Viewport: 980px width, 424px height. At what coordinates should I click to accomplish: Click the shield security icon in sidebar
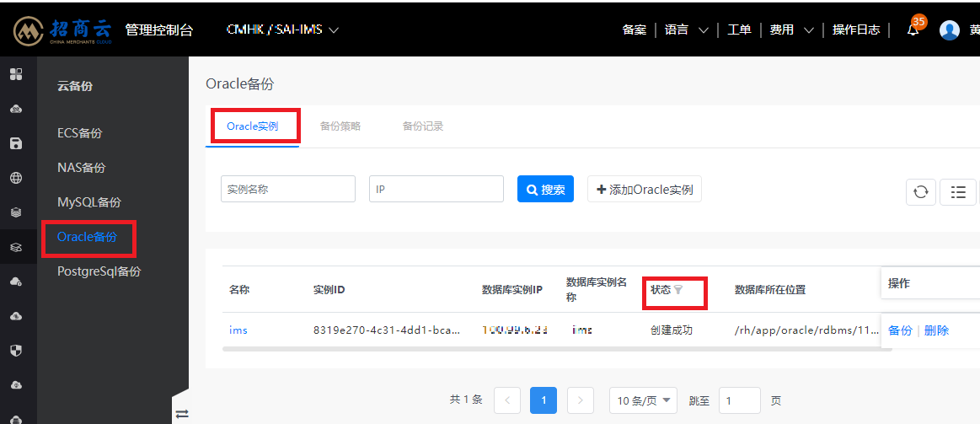click(16, 350)
